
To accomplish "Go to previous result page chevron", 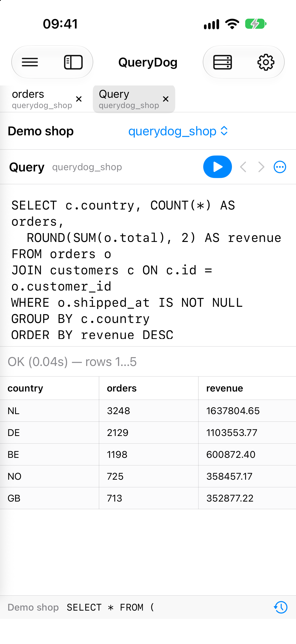I will point(243,167).
